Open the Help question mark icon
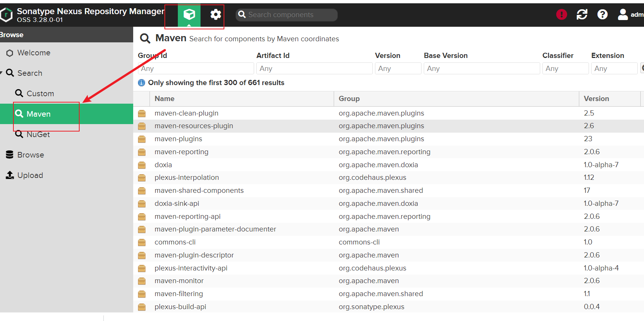 click(x=602, y=14)
